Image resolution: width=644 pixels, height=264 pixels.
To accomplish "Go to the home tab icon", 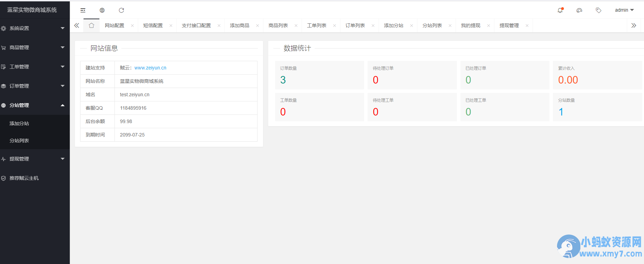I will [91, 25].
